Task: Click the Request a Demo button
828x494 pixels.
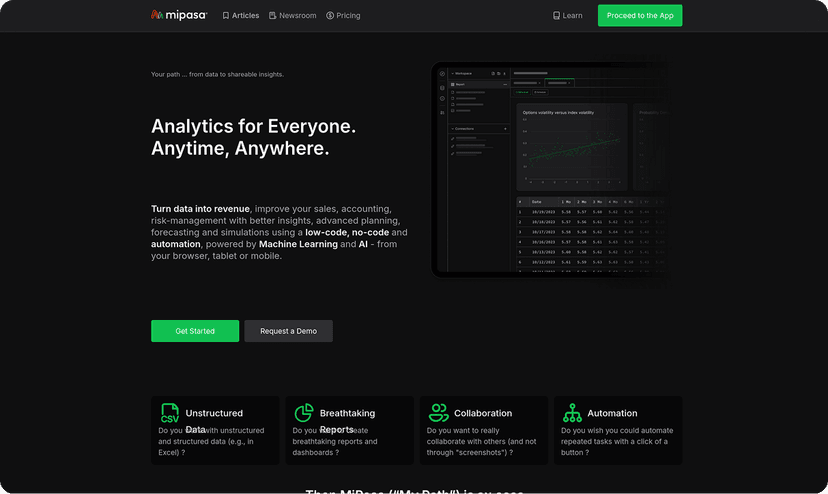Action: (288, 331)
